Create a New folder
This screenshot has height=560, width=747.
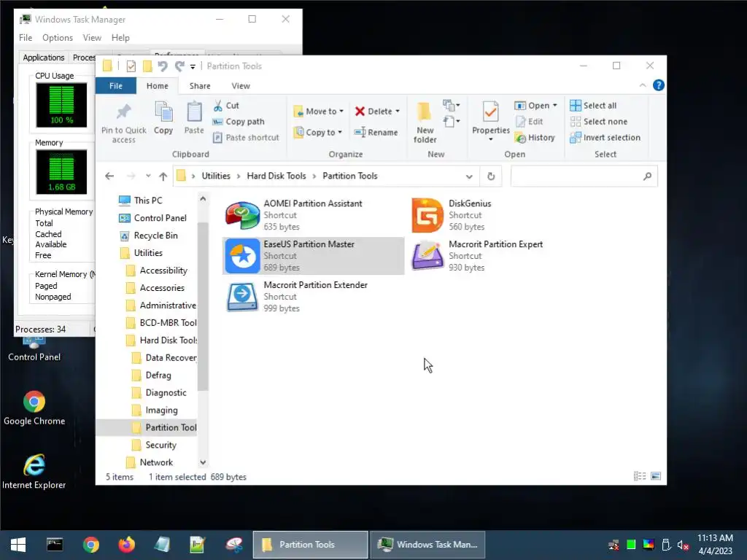[425, 122]
